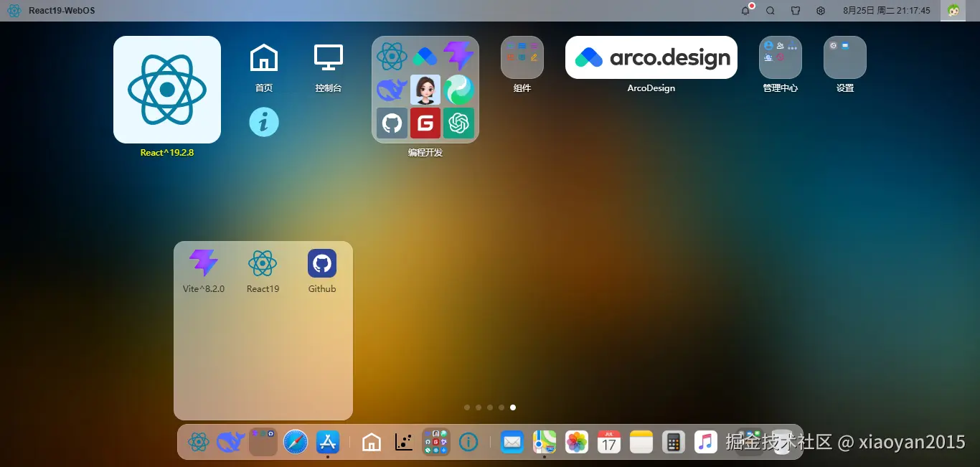Launch Photos from the dock

coord(577,442)
